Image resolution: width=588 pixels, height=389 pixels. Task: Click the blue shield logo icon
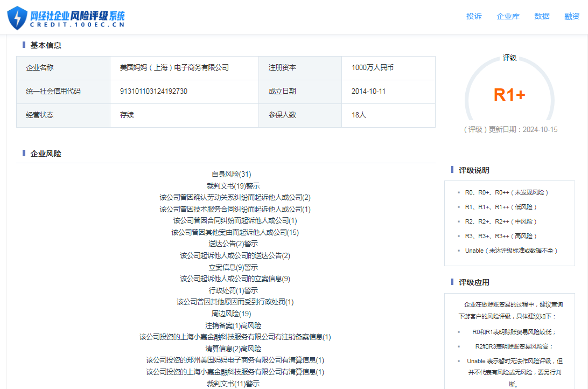17,17
